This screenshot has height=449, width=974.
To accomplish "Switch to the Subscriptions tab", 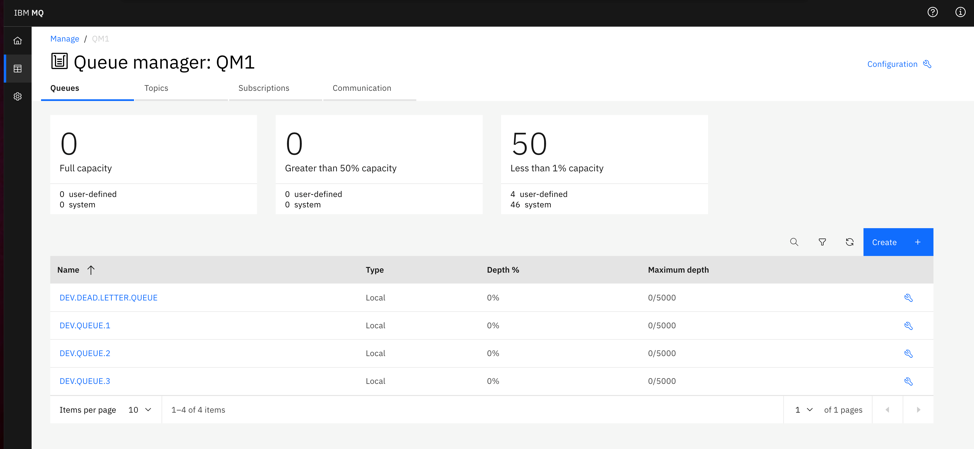I will coord(264,88).
